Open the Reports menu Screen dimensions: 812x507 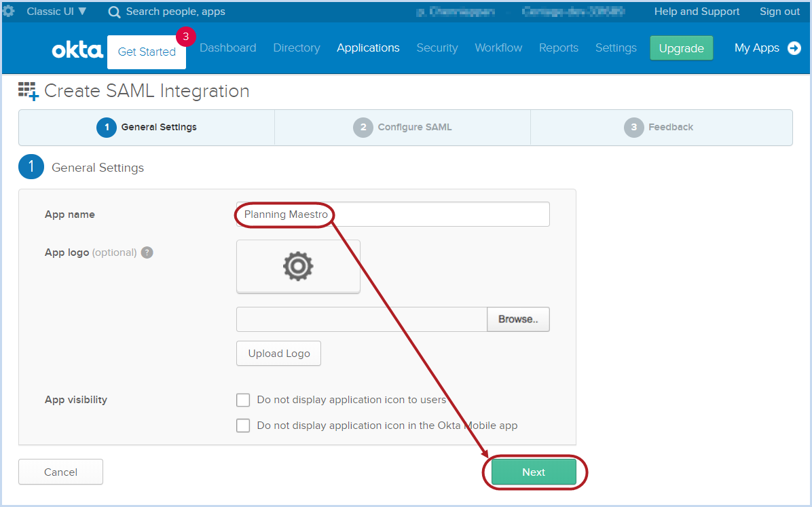(x=558, y=48)
